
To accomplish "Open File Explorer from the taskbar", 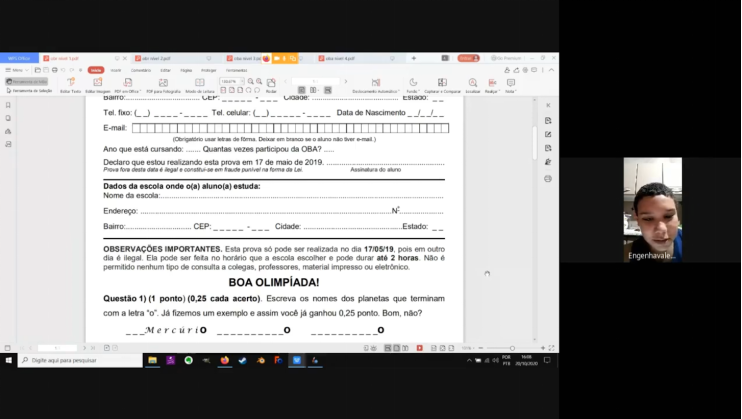I will 152,360.
